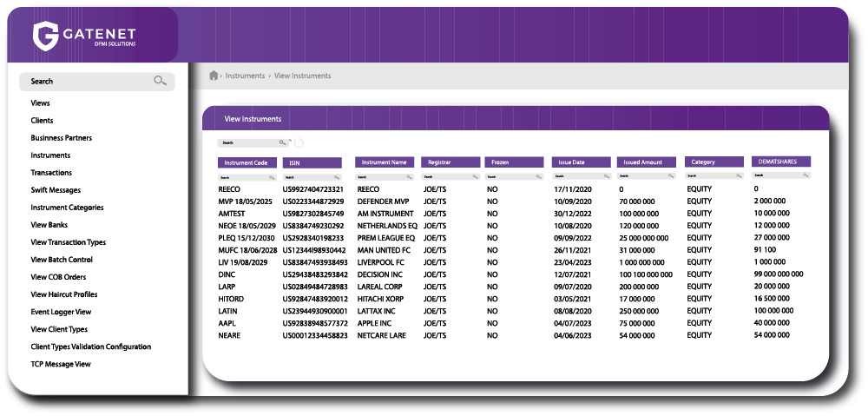
Task: Sort by the Instrument Name column header
Action: (385, 162)
